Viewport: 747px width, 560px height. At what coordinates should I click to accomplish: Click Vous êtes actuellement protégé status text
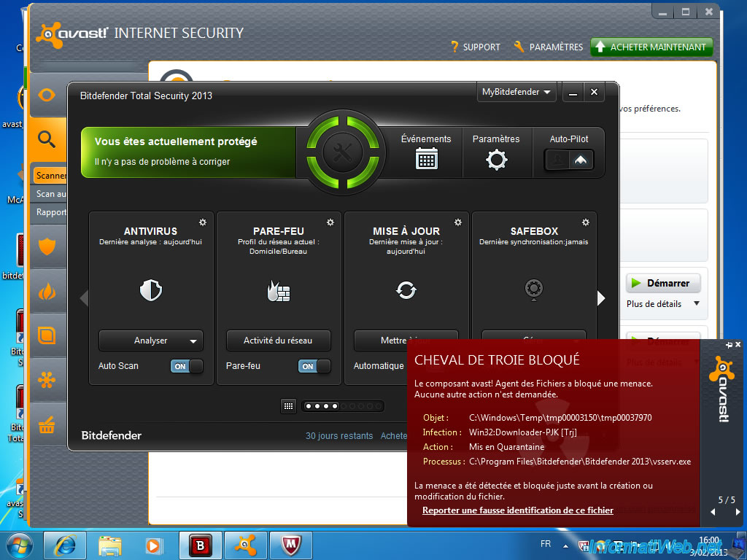click(x=176, y=141)
